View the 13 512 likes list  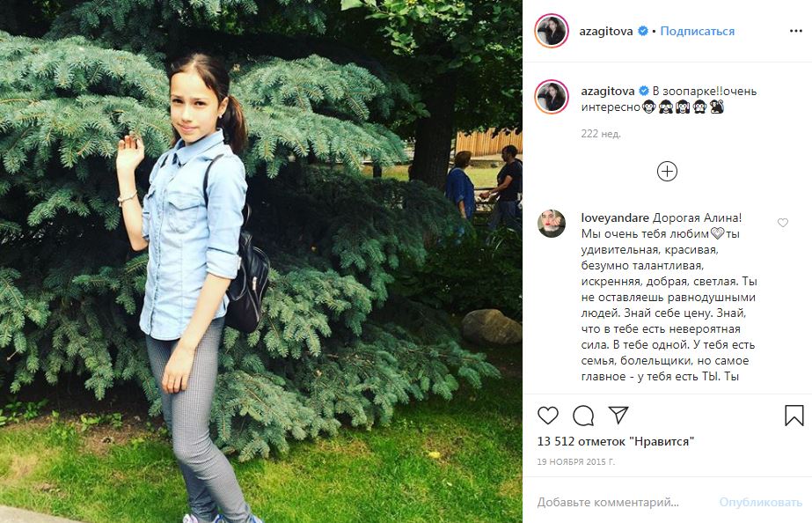[615, 442]
